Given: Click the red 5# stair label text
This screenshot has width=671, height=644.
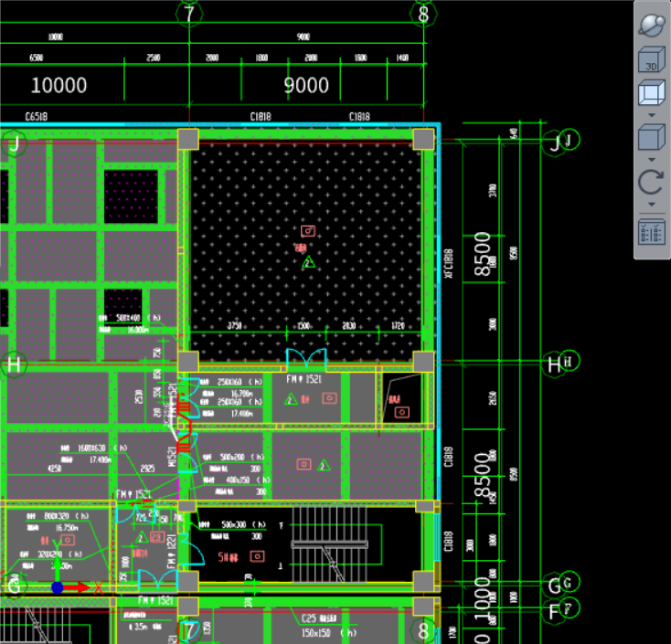Looking at the screenshot, I should click(229, 557).
